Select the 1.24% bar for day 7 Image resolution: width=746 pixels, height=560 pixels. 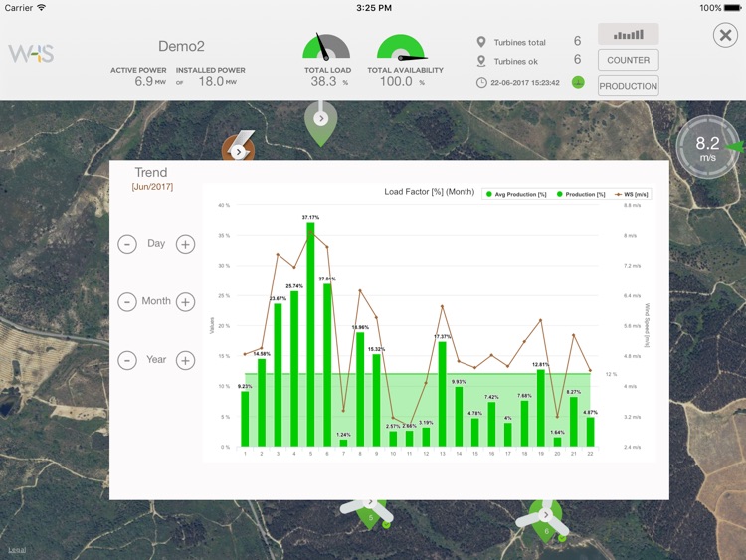(343, 443)
